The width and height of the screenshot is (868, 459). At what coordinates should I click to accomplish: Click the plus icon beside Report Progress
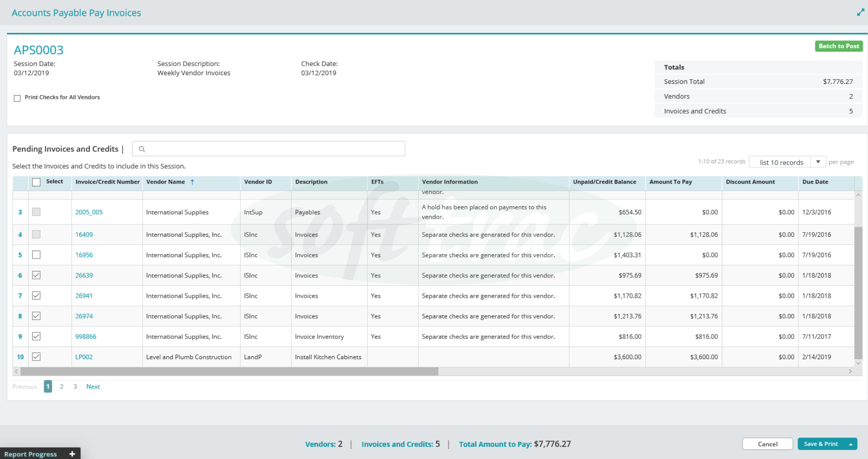(72, 454)
